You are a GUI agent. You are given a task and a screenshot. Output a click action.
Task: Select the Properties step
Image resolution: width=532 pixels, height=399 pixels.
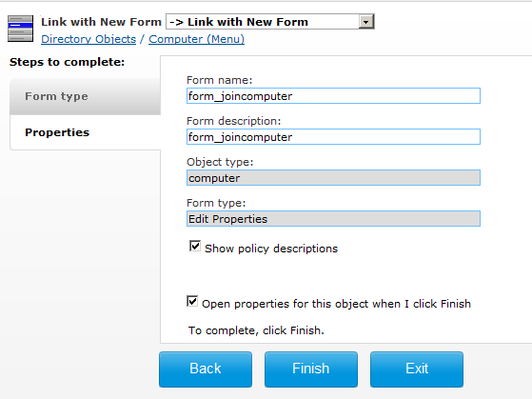(x=85, y=132)
